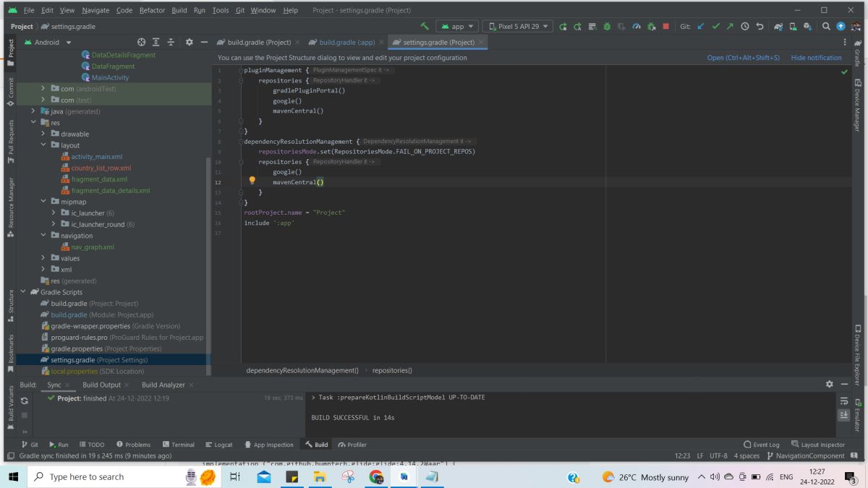868x488 pixels.
Task: Open the Device Manager toolbar icon
Action: coord(793,26)
